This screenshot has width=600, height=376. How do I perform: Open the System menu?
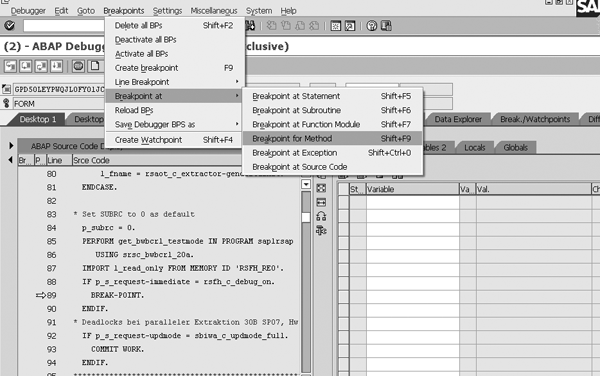[259, 11]
